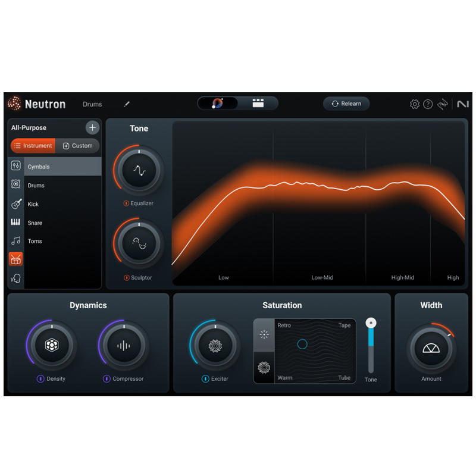The width and height of the screenshot is (476, 476).
Task: Select the Instrument tab
Action: tap(33, 146)
